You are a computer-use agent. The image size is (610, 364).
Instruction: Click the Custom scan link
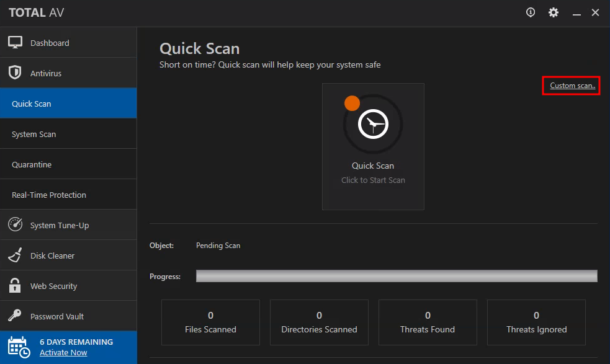click(x=572, y=86)
